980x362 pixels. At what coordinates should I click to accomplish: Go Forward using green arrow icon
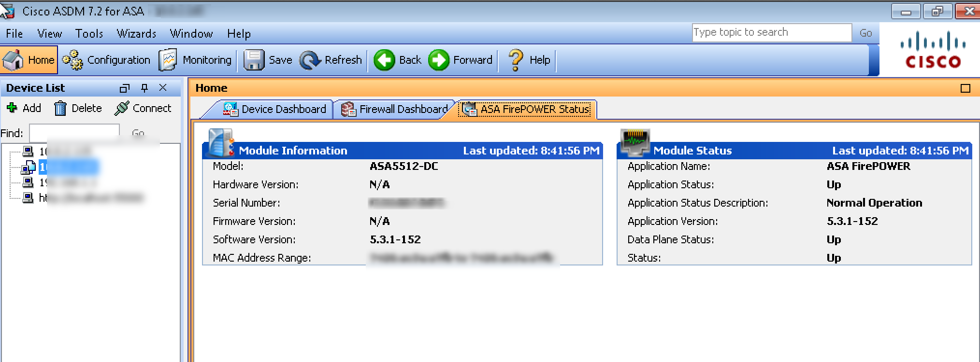pos(439,60)
